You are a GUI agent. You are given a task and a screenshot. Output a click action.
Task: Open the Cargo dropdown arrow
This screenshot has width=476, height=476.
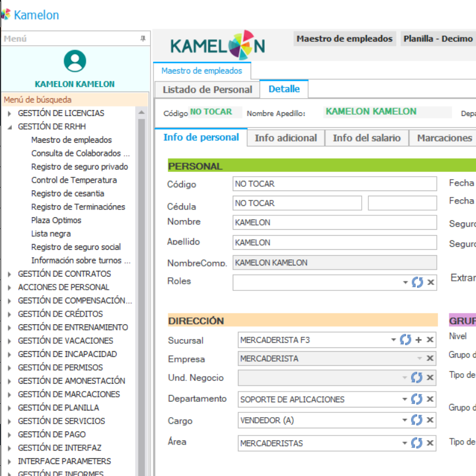pos(405,421)
